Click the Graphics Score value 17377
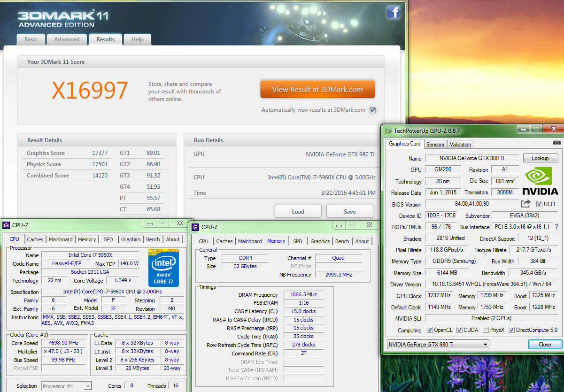 point(100,153)
